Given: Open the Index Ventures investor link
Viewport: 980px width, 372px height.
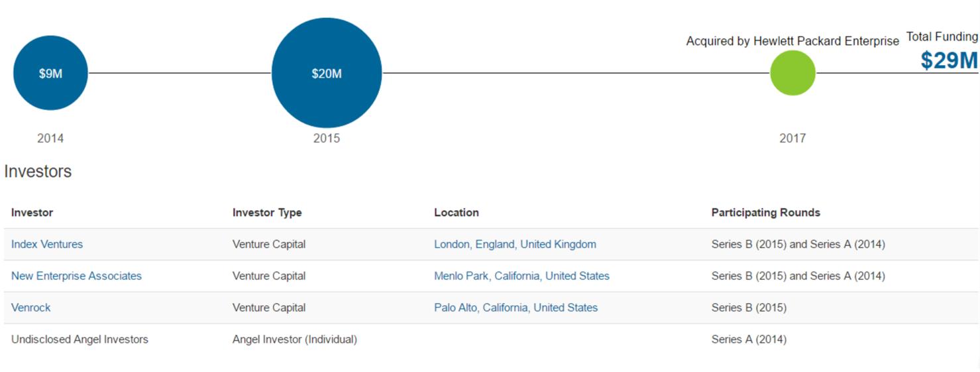Looking at the screenshot, I should pyautogui.click(x=47, y=244).
